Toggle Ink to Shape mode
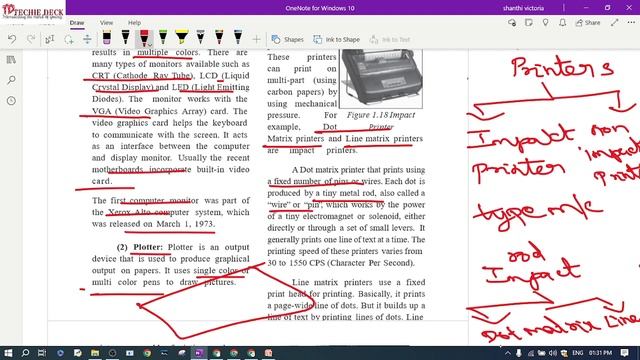 (336, 40)
